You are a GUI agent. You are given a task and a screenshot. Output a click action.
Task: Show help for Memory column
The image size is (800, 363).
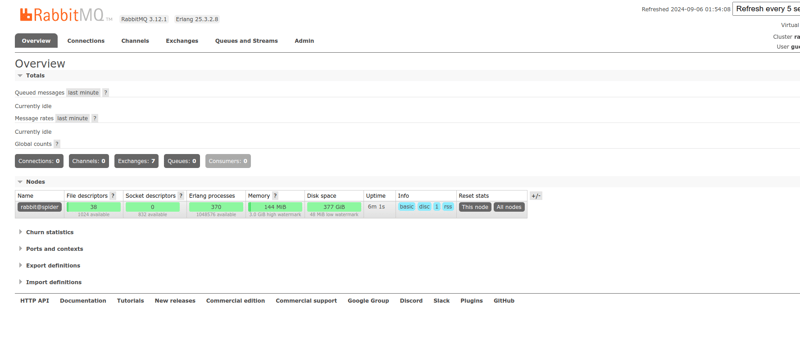pyautogui.click(x=275, y=196)
